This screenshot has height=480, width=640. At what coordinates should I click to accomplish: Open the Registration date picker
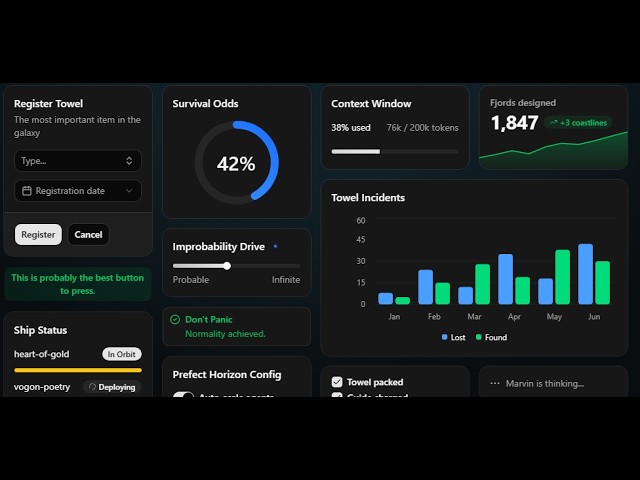(x=78, y=191)
